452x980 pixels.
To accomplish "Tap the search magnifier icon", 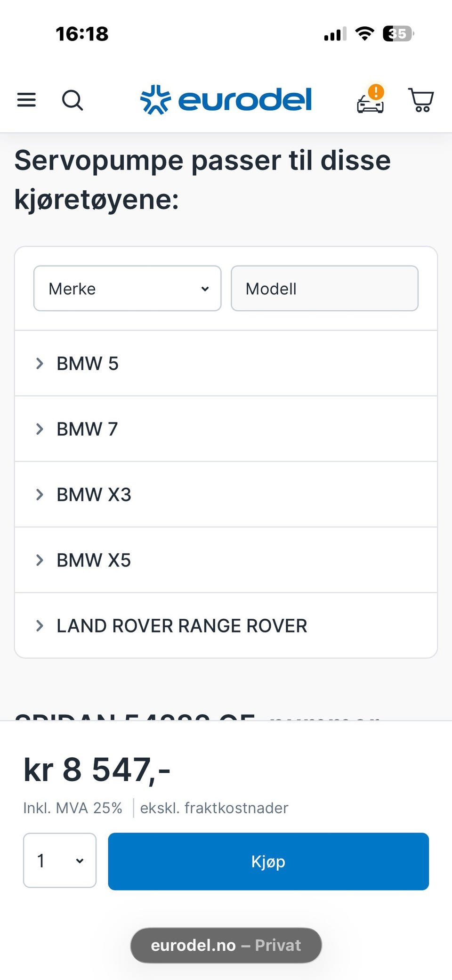I will [x=73, y=100].
